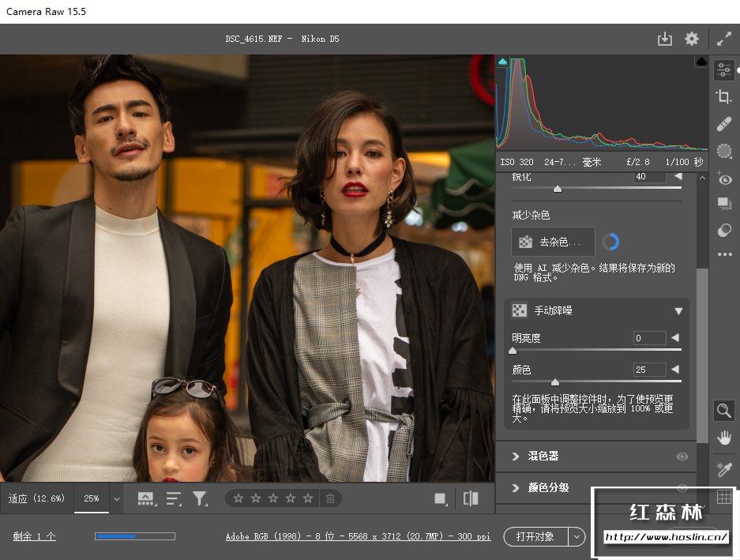Click the Adobe RGB workflow options link
740x560 pixels.
pyautogui.click(x=358, y=537)
